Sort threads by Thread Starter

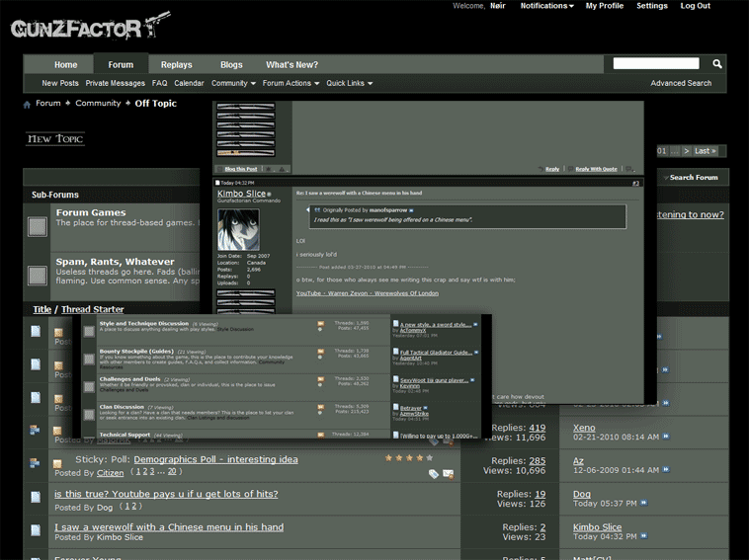click(x=93, y=309)
